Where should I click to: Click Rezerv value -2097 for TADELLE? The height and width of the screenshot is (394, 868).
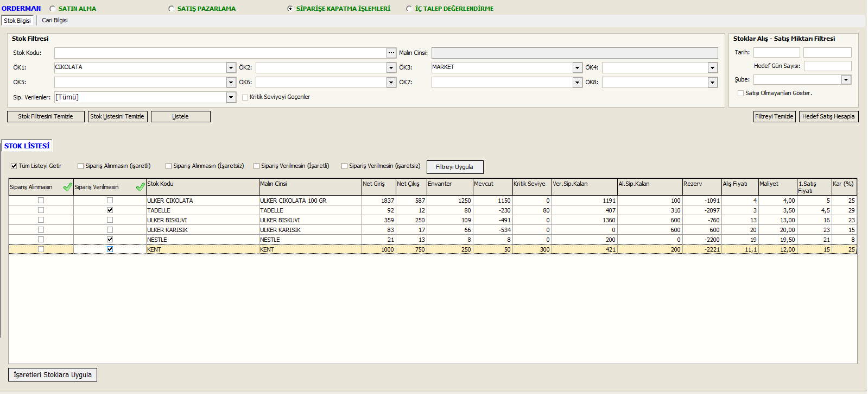[x=702, y=210]
